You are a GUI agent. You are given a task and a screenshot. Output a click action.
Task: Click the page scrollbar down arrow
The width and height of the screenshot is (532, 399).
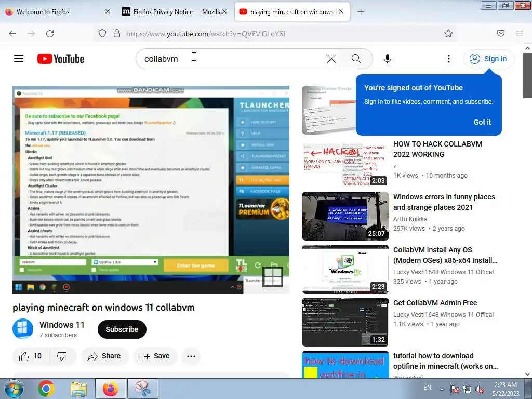(x=527, y=374)
